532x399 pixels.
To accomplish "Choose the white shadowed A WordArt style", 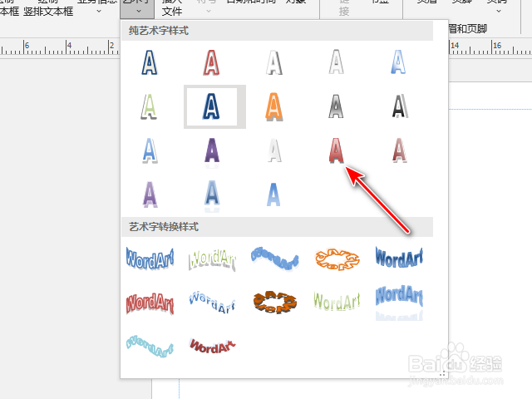I will coord(273,62).
